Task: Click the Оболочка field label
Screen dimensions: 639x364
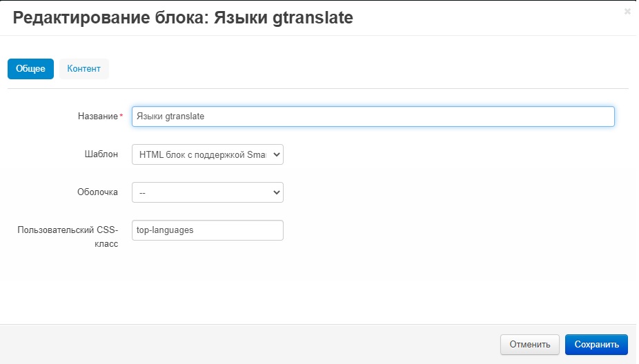Action: 97,192
